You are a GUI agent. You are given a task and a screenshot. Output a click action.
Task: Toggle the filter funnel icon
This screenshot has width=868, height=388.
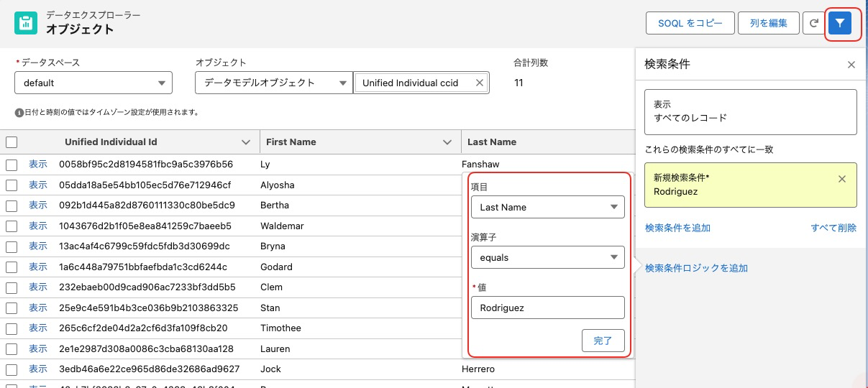[840, 23]
